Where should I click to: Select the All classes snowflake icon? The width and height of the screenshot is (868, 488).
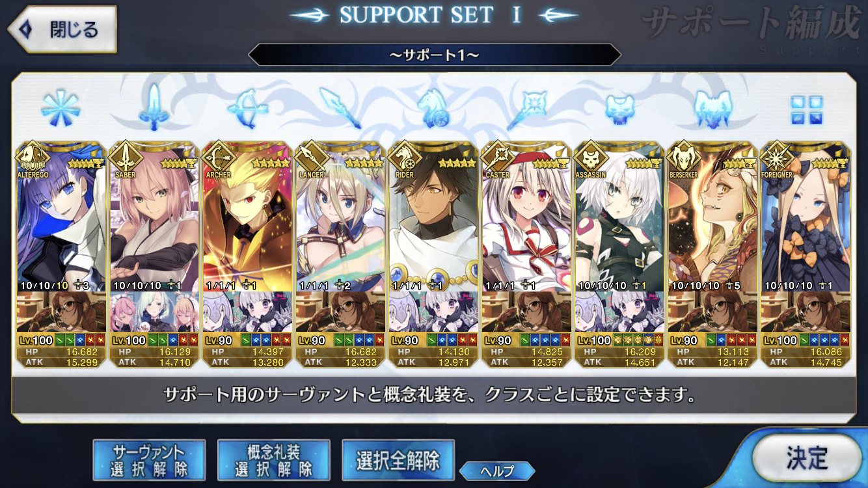pyautogui.click(x=61, y=107)
